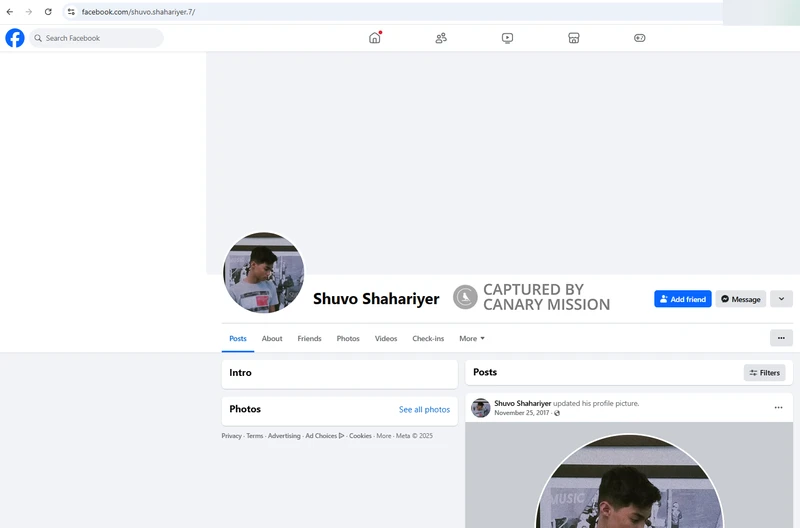This screenshot has height=528, width=800.
Task: Open the Watch video icon
Action: tap(507, 38)
